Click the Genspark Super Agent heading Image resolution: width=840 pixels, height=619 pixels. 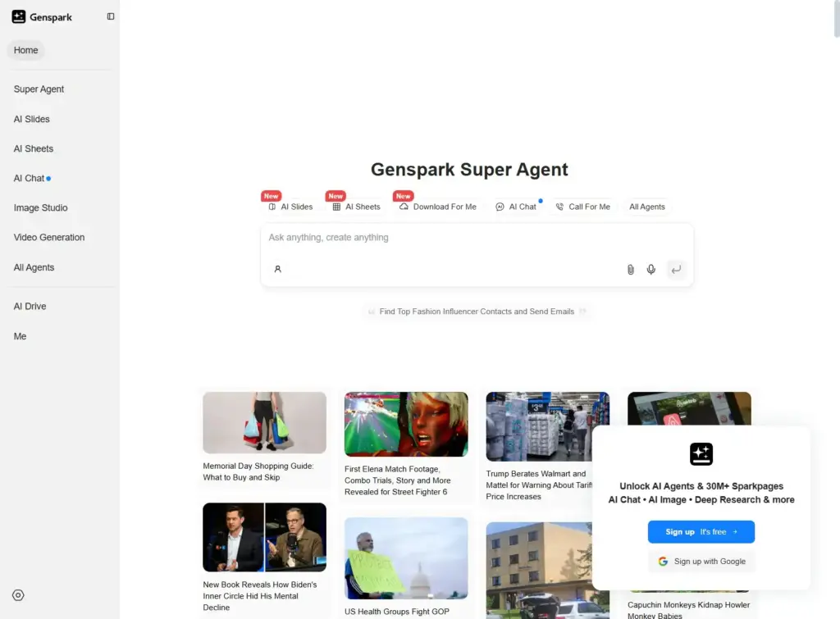(x=469, y=169)
